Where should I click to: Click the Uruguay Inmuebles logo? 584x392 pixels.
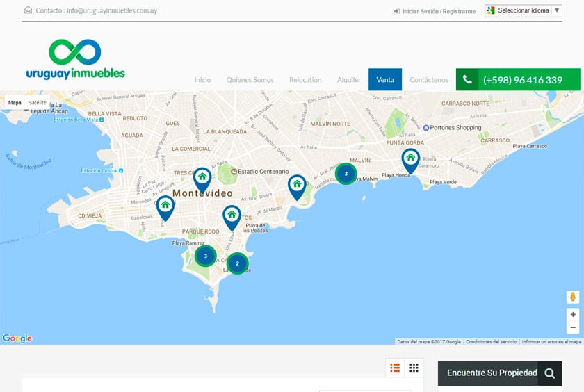point(75,60)
